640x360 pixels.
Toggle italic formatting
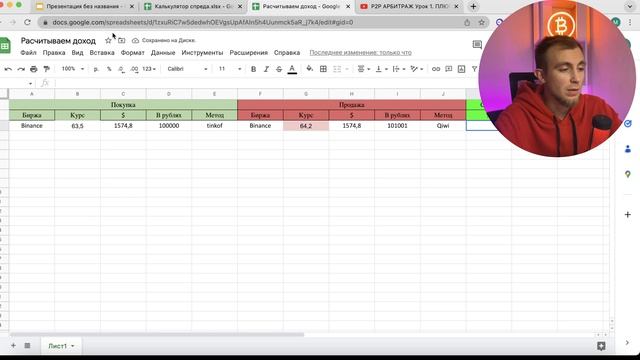coord(266,69)
